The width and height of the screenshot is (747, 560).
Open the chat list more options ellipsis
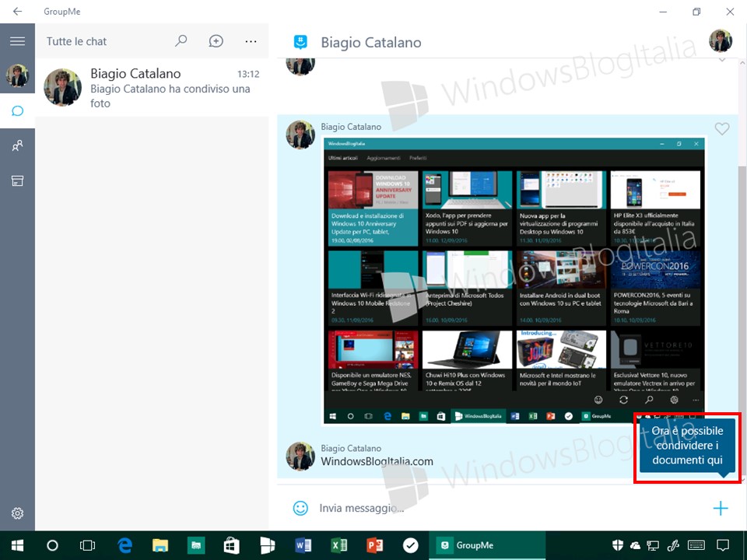[x=251, y=41]
